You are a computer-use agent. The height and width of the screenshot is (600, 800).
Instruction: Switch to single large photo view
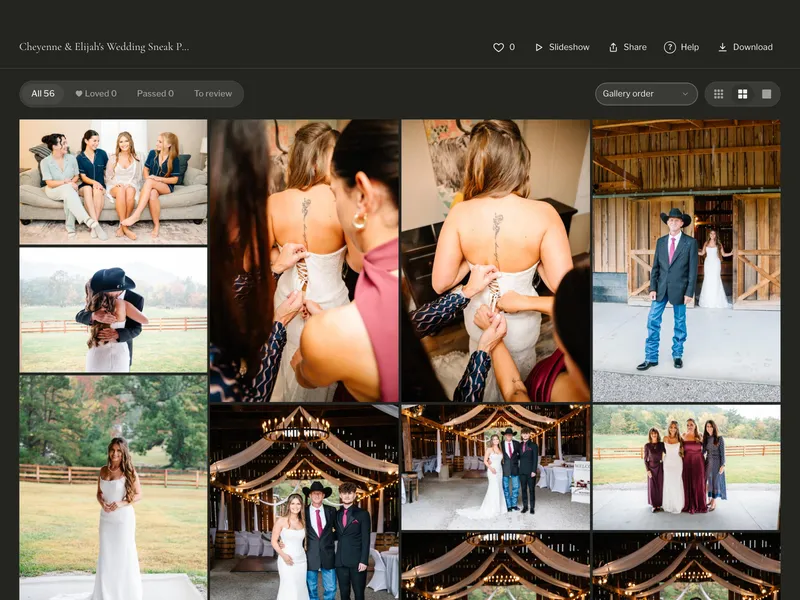click(x=766, y=94)
